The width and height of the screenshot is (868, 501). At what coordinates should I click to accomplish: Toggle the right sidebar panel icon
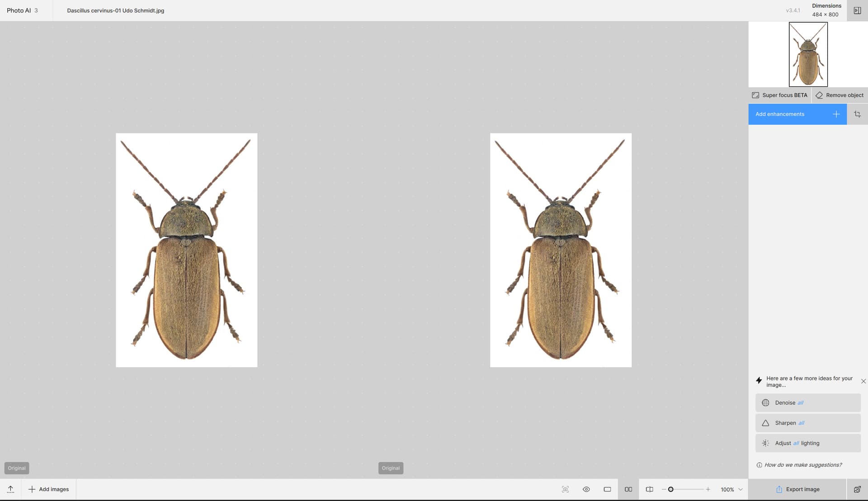coord(857,10)
